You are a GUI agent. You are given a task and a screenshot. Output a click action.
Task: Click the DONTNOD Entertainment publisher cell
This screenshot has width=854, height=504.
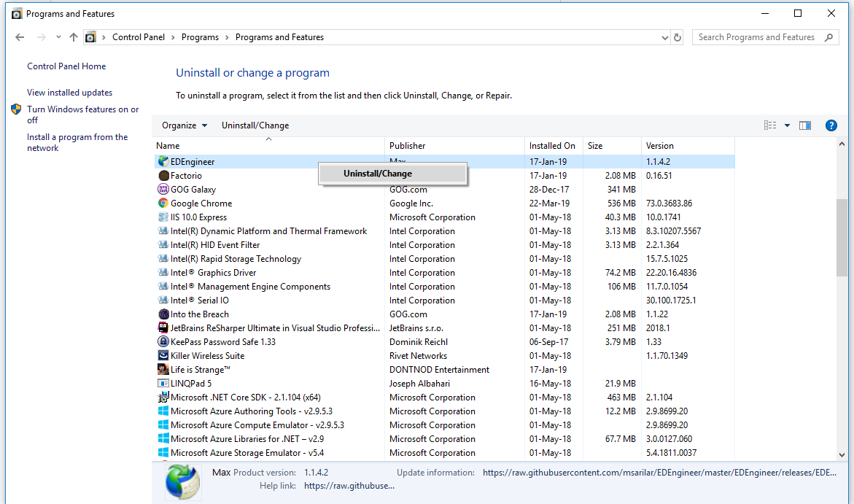click(x=439, y=369)
